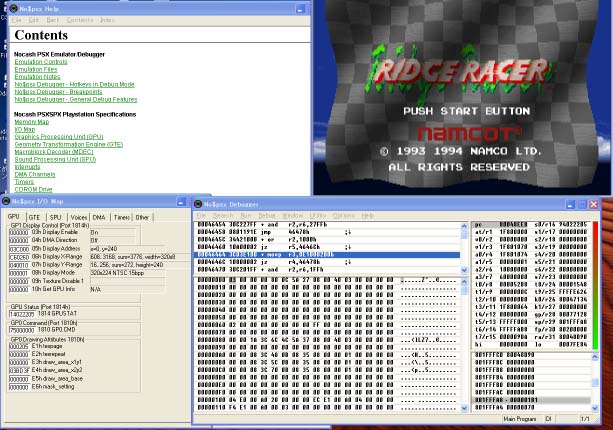Viewport: 613px width, 430px height.
Task: Open the Debugger Options menu
Action: (x=343, y=215)
